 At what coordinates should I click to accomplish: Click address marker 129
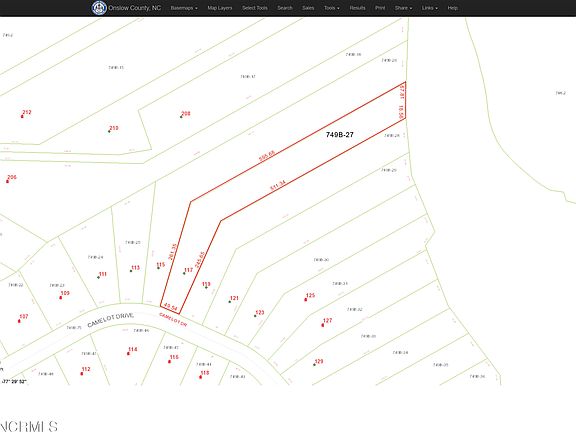coord(314,365)
